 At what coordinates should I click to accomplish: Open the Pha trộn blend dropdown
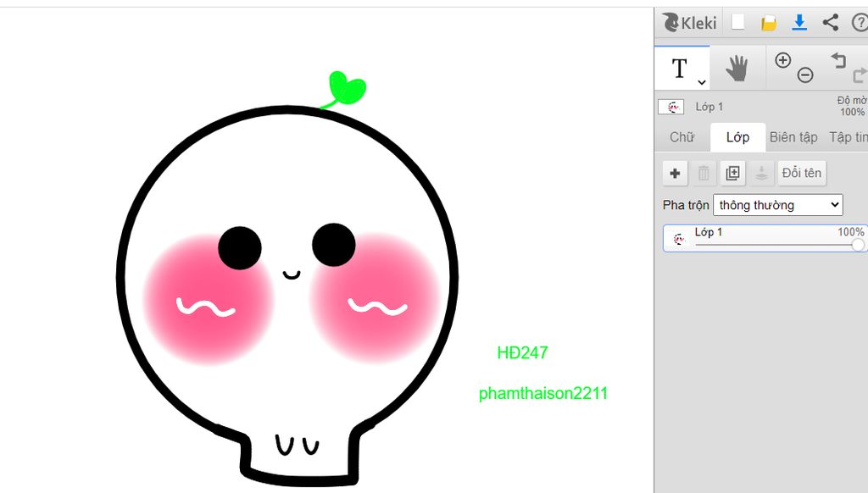[x=778, y=205]
